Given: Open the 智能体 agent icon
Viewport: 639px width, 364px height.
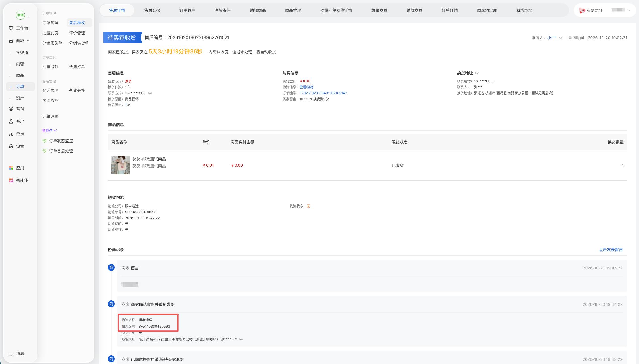Looking at the screenshot, I should pyautogui.click(x=11, y=180).
